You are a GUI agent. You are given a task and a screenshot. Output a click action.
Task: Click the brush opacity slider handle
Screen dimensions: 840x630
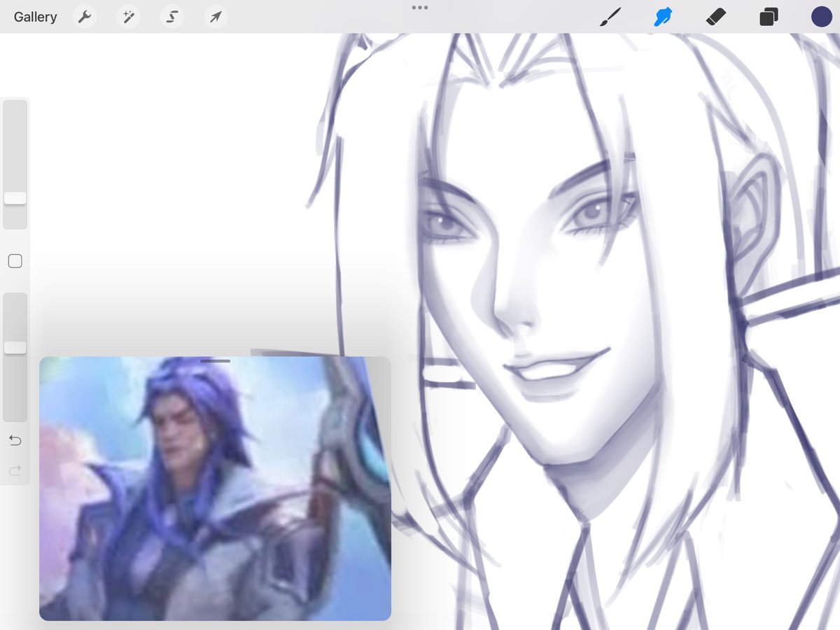point(15,347)
